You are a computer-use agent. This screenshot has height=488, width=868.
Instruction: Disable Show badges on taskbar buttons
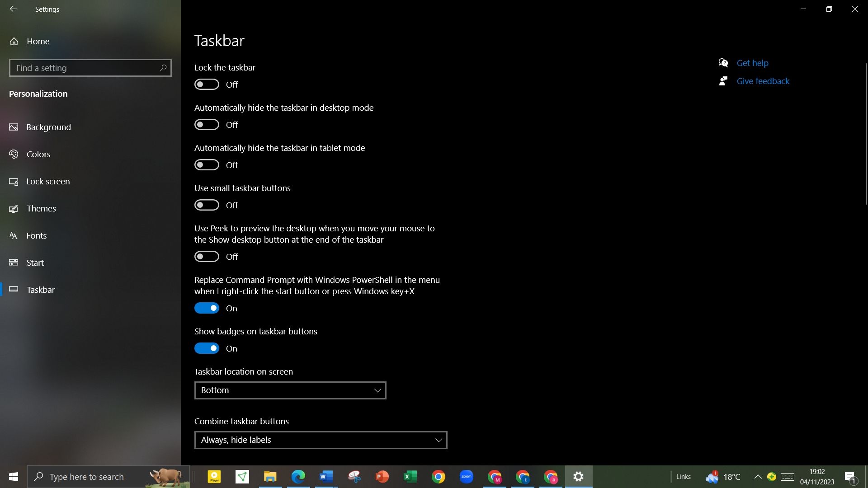[207, 348]
